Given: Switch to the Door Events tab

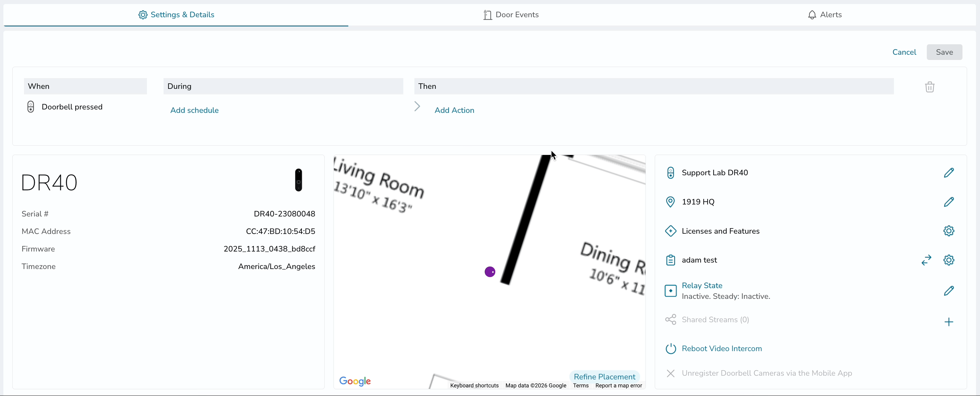Looking at the screenshot, I should click(x=511, y=15).
